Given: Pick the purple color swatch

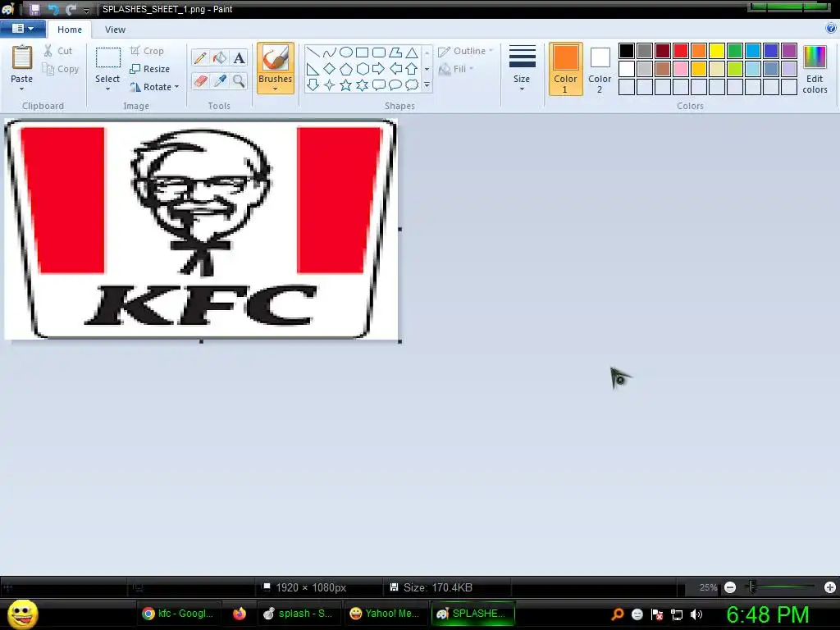Looking at the screenshot, I should (x=789, y=51).
